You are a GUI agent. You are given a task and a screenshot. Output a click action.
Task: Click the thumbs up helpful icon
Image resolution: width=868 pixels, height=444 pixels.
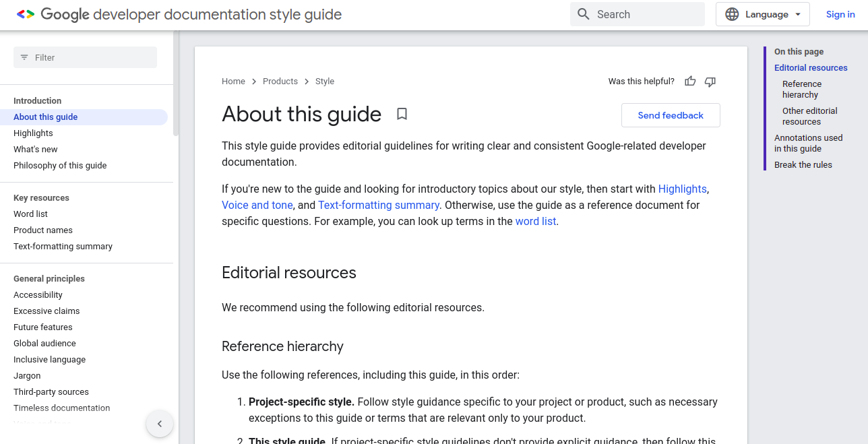tap(690, 82)
